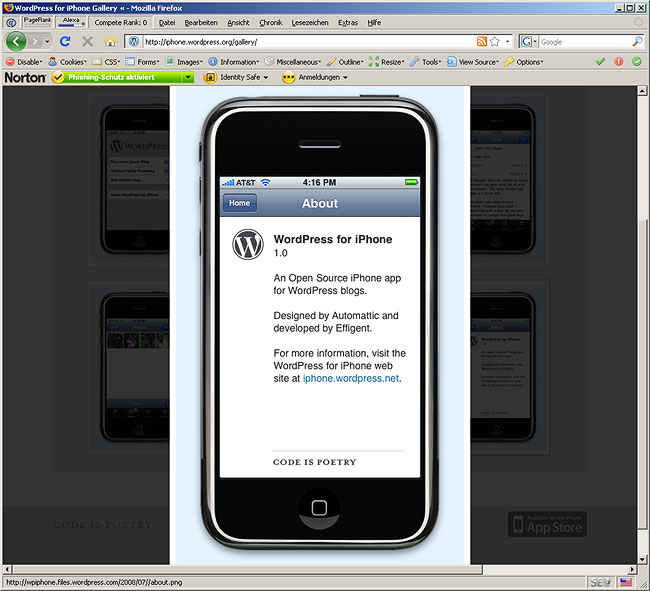
Task: Click the Norton logo
Action: tap(25, 77)
